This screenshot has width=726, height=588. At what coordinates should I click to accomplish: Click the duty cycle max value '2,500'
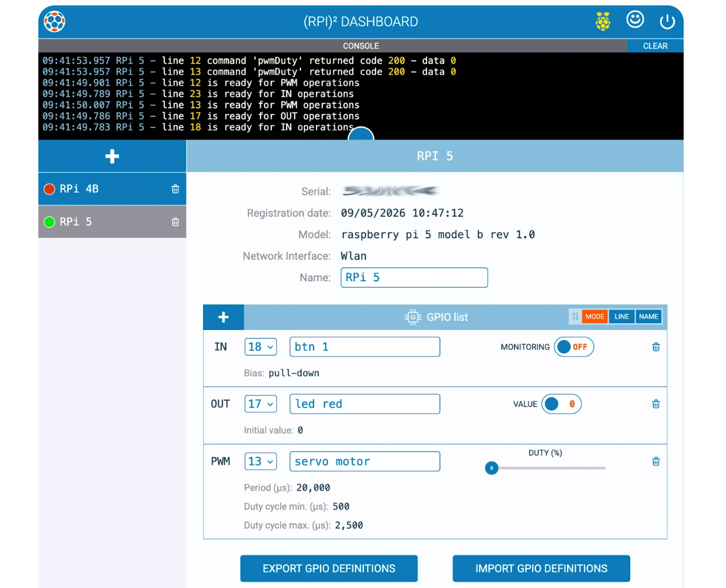click(349, 526)
